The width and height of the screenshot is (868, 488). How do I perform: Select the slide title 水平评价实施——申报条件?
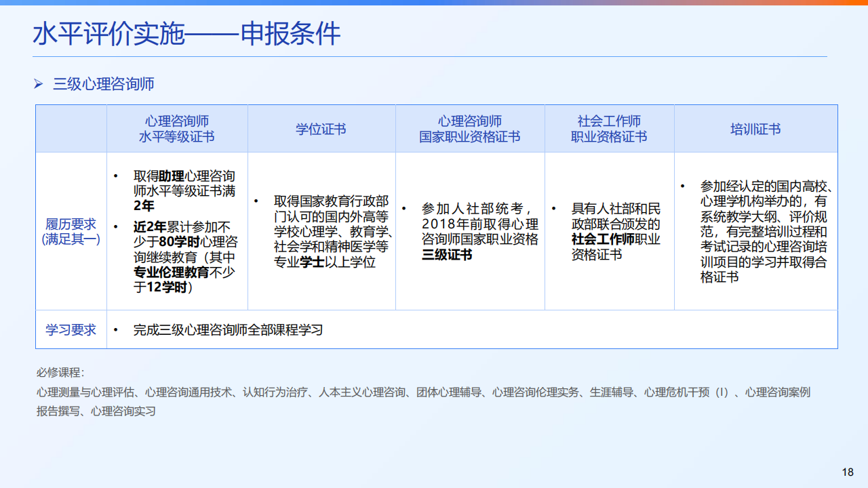[186, 33]
